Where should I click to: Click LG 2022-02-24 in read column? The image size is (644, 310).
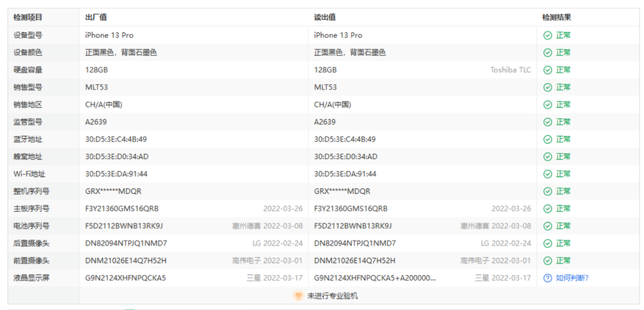point(506,243)
